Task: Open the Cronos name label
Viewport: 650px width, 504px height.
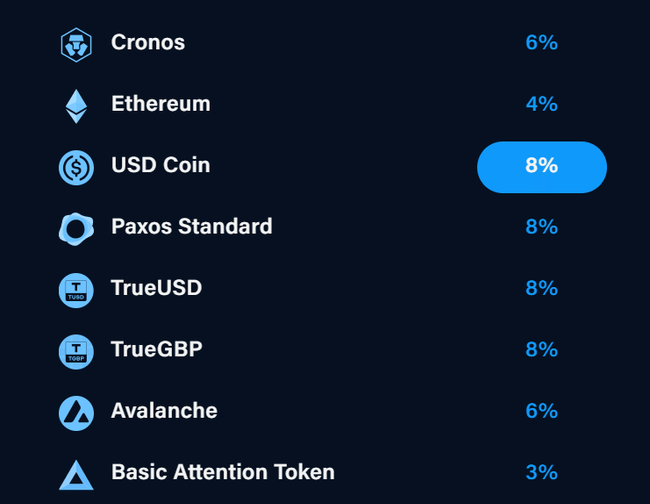Action: (x=148, y=43)
